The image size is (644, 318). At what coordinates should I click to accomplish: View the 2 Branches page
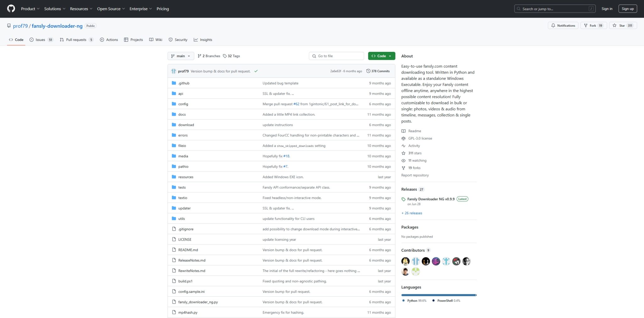click(x=209, y=56)
